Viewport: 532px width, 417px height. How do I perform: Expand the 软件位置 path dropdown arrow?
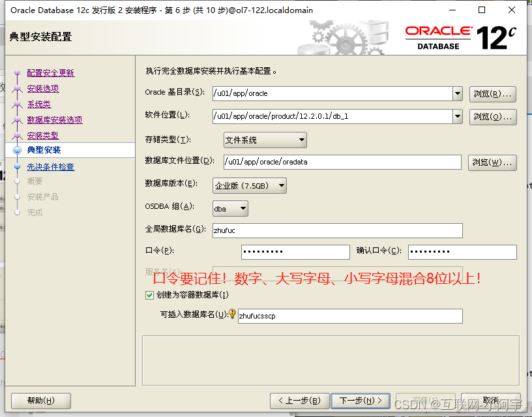coord(458,116)
